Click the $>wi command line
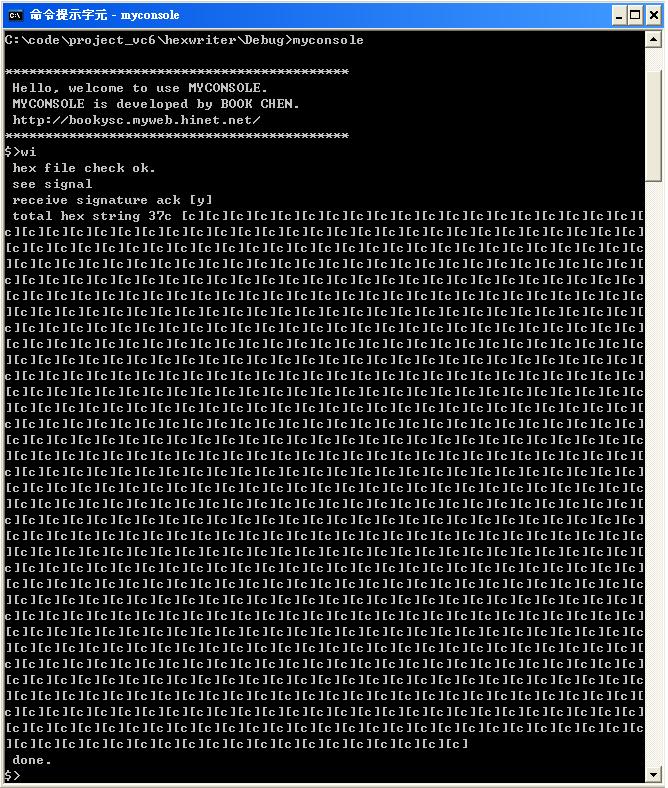This screenshot has height=788, width=668. coord(20,152)
